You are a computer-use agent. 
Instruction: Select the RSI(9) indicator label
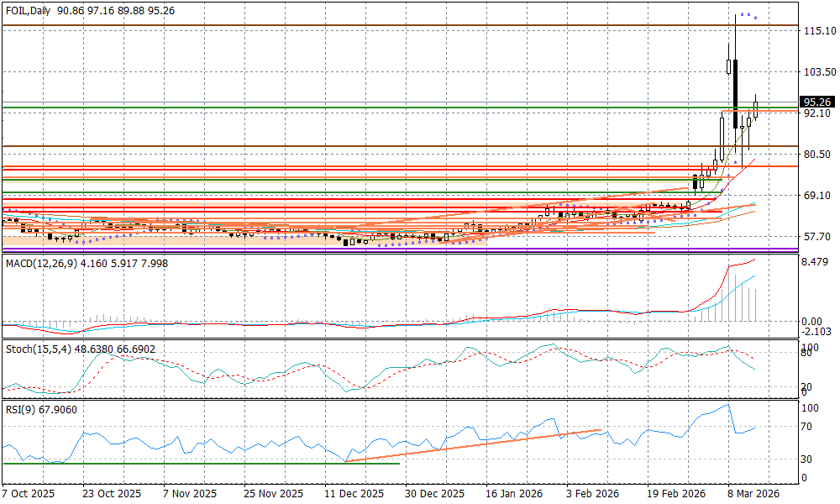21,408
